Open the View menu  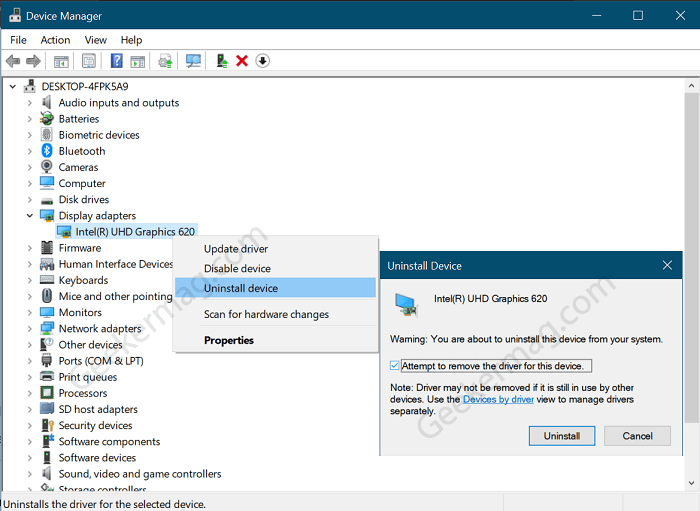(96, 40)
